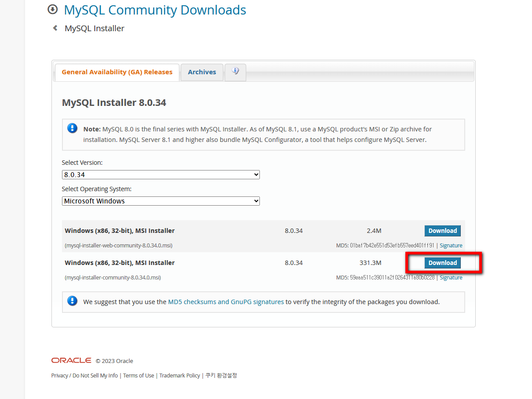The width and height of the screenshot is (532, 399).
Task: Open the info icon tab next to Archives
Action: point(235,72)
